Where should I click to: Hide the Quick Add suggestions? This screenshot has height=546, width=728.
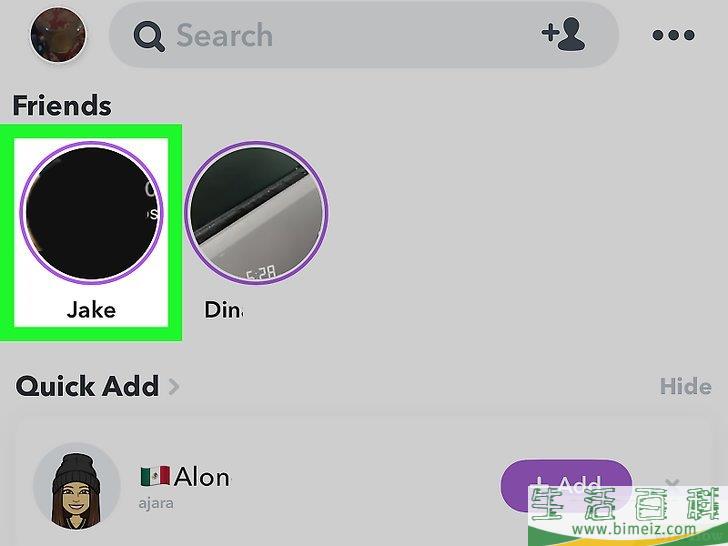685,386
